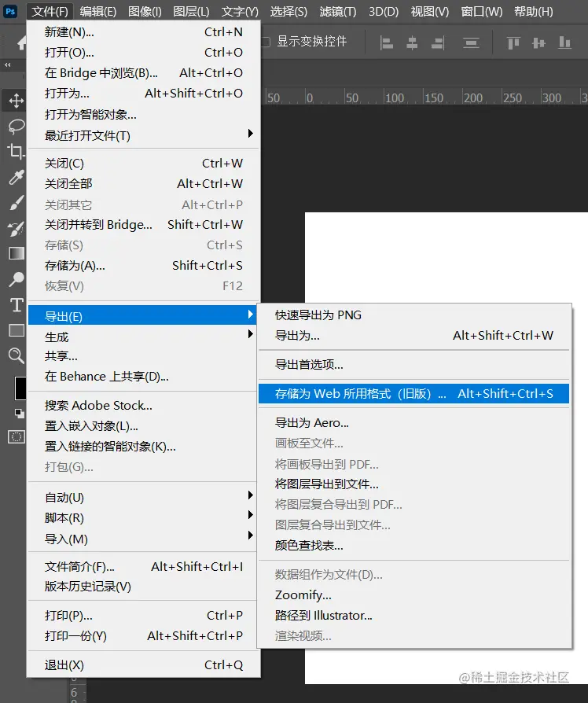Click the default foreground/background colors icon
This screenshot has height=703, width=588.
(20, 413)
